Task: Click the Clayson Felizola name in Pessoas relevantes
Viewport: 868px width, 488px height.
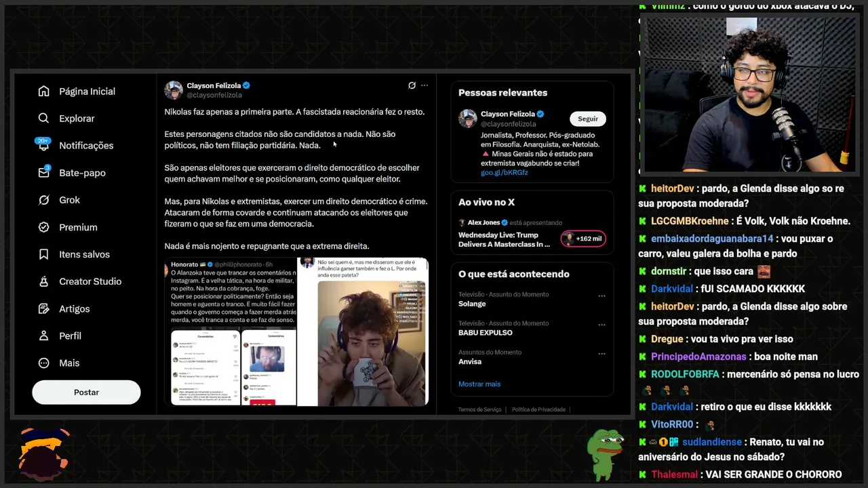Action: pos(508,114)
